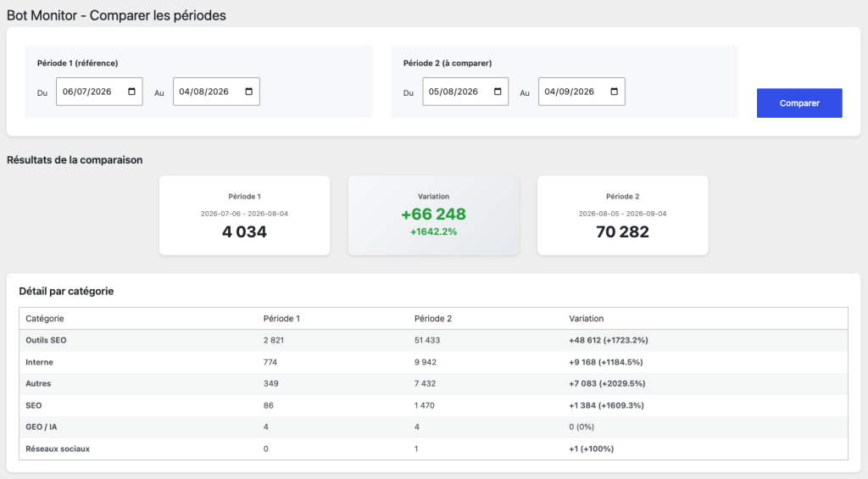The height and width of the screenshot is (479, 868).
Task: Click the Période 2 total 70 282
Action: tap(622, 231)
